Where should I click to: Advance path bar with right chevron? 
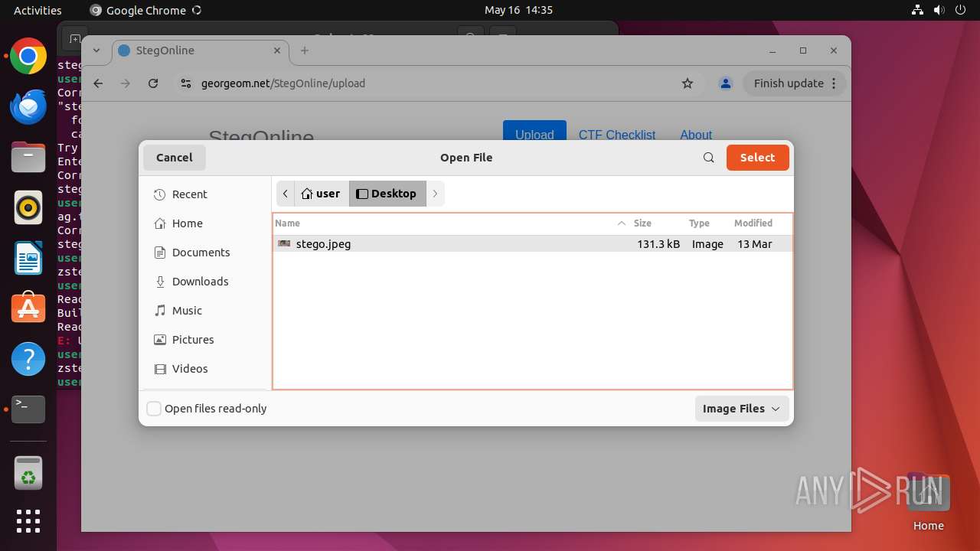click(435, 194)
